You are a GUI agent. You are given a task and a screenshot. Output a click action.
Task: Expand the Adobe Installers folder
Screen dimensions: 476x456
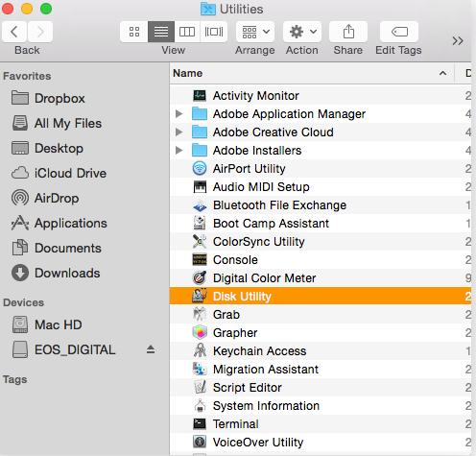pyautogui.click(x=178, y=150)
